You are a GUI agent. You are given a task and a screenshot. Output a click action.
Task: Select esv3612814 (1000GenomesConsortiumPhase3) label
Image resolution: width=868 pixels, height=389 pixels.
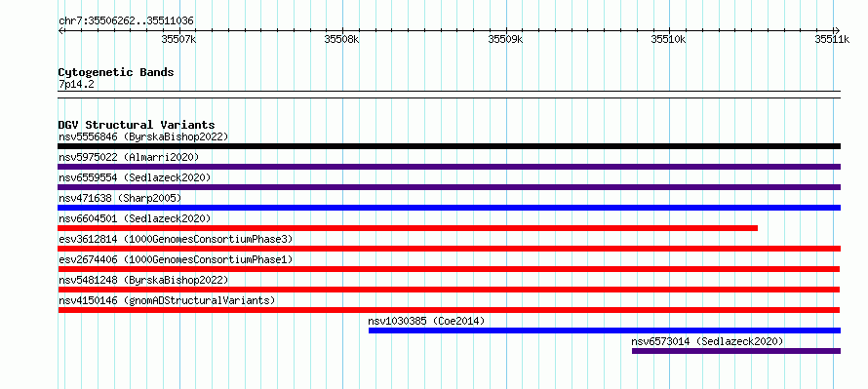click(176, 239)
